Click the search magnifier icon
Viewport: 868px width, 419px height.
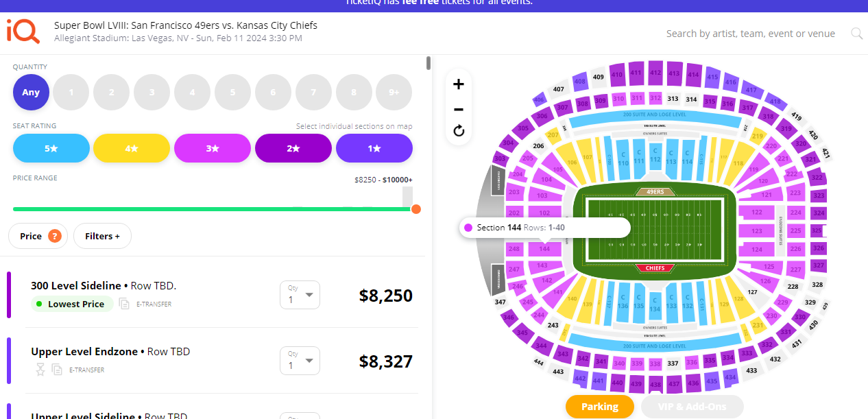tap(856, 34)
